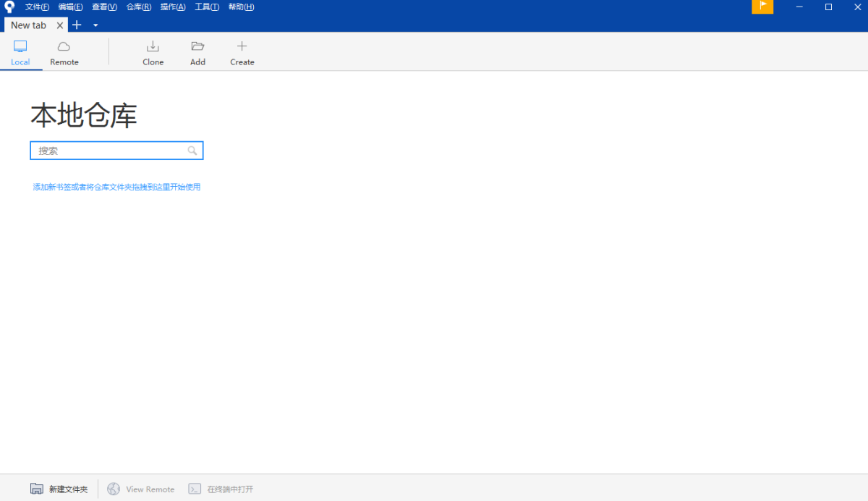Viewport: 868px width, 501px height.
Task: Open the 文件(F) menu
Action: 36,7
